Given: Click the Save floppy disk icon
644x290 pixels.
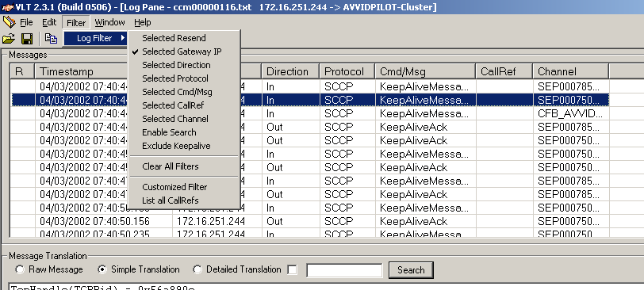Looking at the screenshot, I should [27, 39].
